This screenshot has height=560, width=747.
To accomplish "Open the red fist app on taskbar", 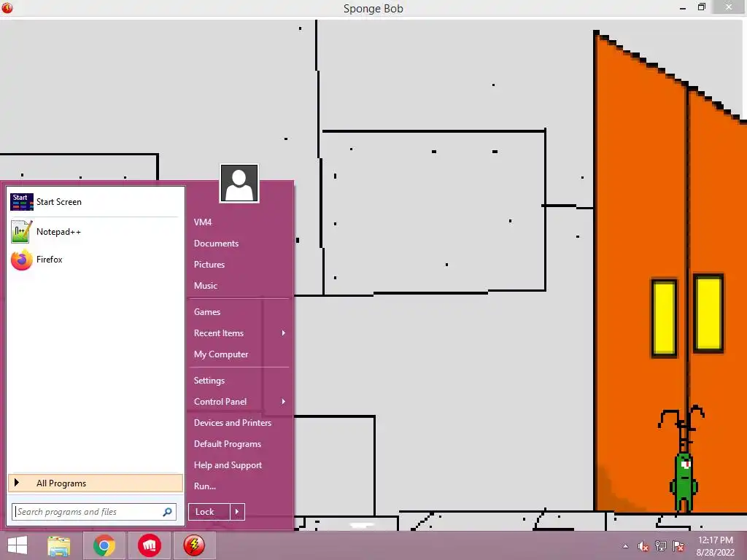I will tap(149, 545).
